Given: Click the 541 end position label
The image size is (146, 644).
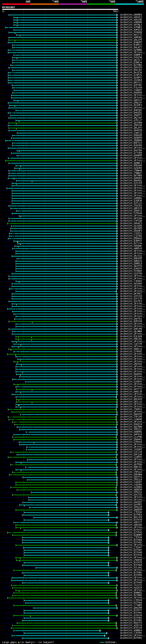Looking at the screenshot, I should coord(115,11).
